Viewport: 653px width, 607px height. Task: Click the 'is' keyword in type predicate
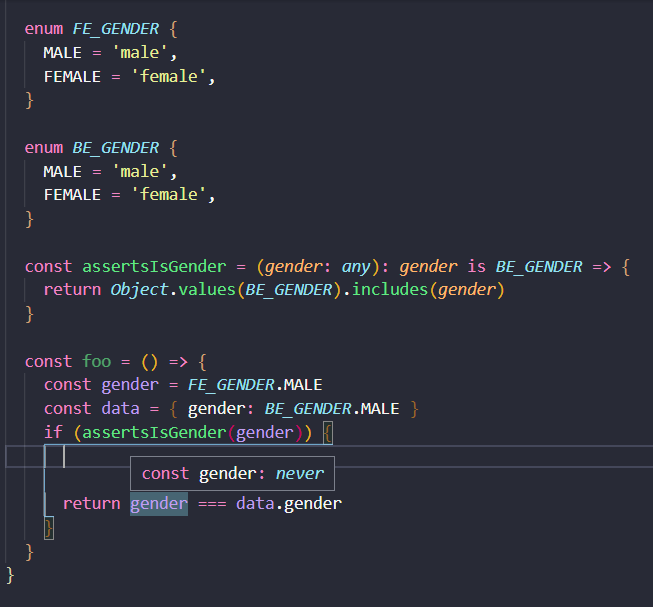point(476,266)
